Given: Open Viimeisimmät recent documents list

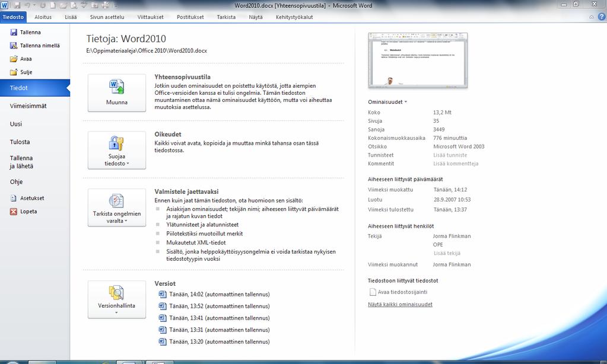Looking at the screenshot, I should pos(28,106).
